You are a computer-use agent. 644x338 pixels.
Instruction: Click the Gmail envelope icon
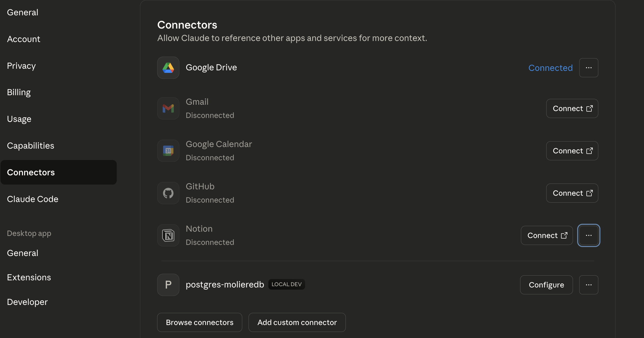[x=168, y=108]
